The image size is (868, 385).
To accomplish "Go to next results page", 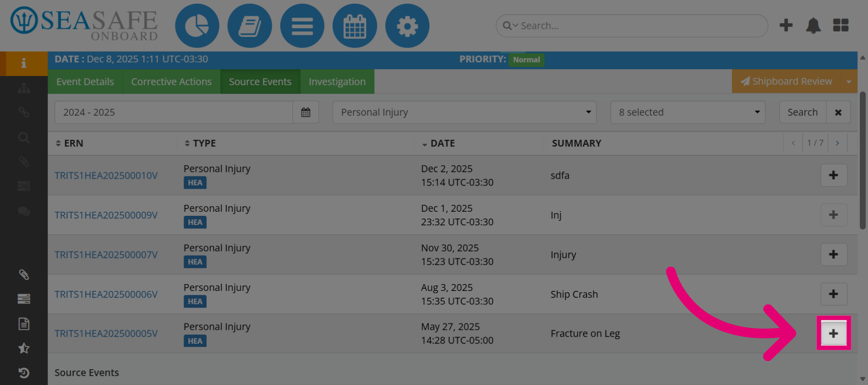I will coord(837,143).
